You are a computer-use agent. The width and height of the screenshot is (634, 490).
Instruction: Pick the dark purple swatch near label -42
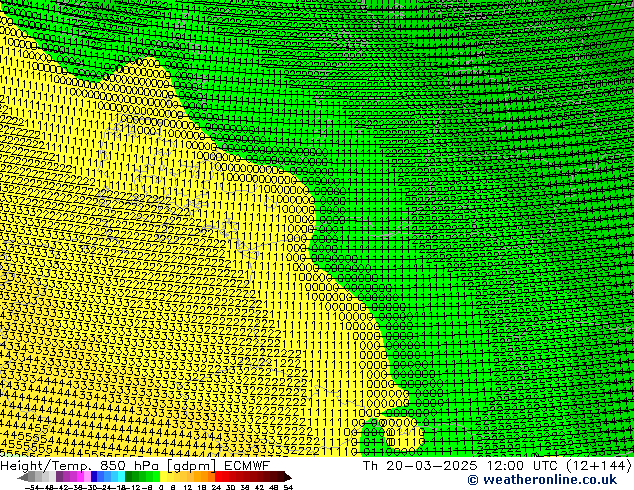point(59,477)
